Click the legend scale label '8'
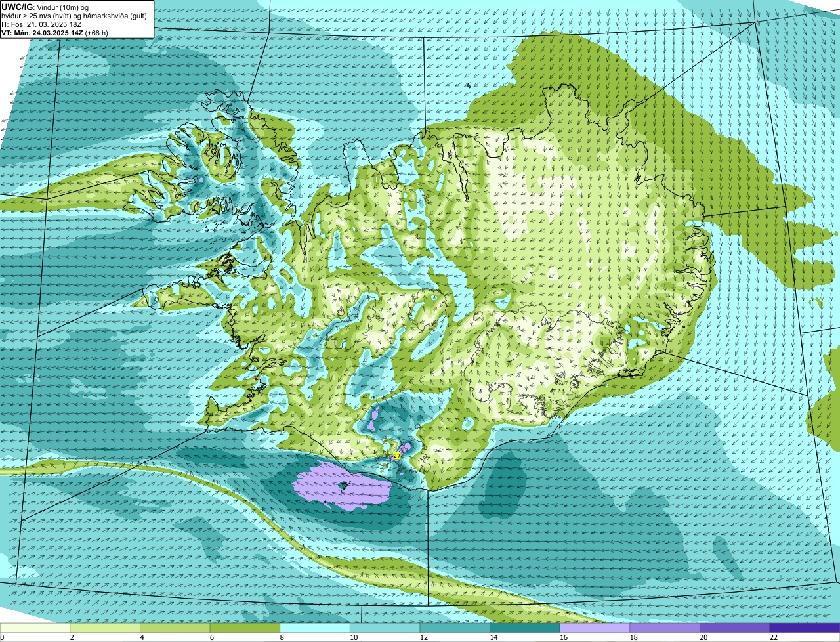Screen dimensions: 840x642 (282, 637)
